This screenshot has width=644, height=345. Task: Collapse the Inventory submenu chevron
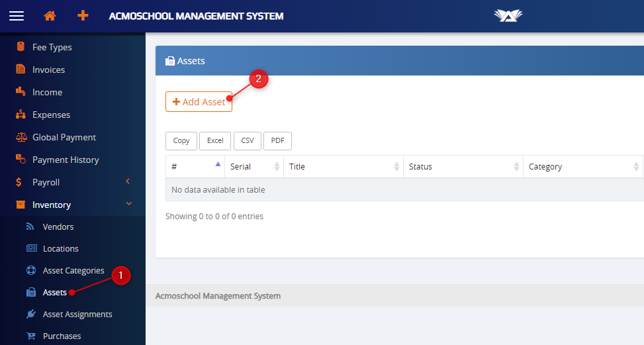coord(128,205)
